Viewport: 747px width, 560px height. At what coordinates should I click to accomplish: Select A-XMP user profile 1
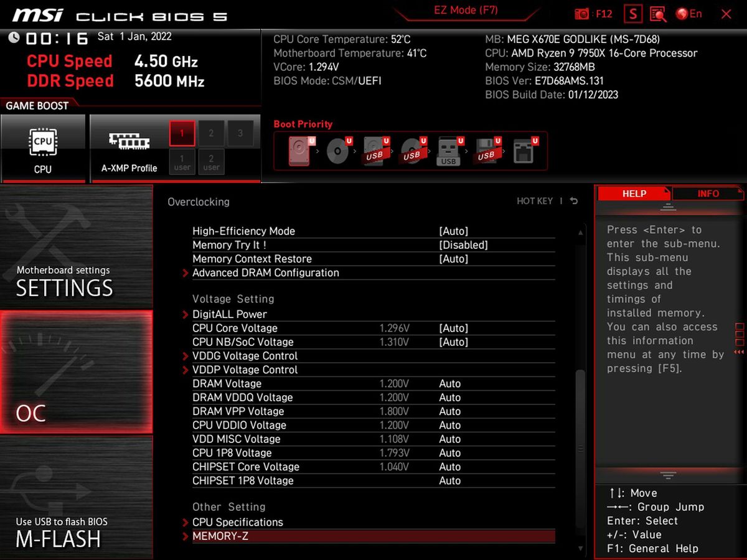[x=182, y=162]
